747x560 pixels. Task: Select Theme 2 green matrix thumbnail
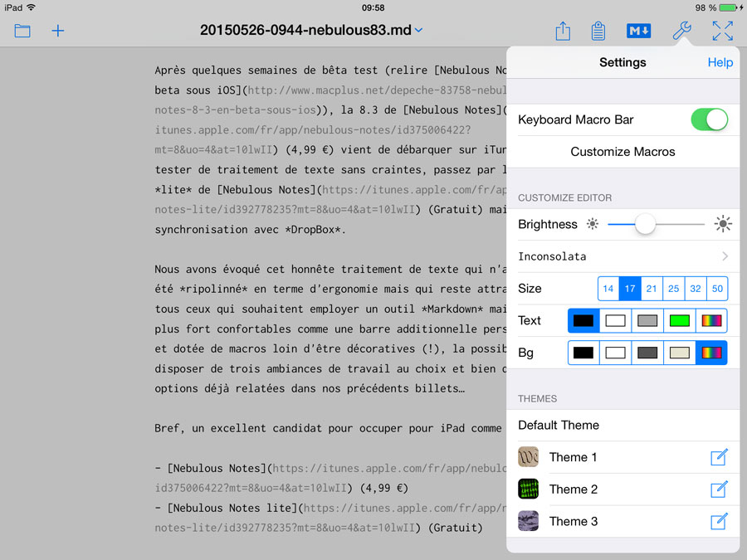click(x=529, y=489)
